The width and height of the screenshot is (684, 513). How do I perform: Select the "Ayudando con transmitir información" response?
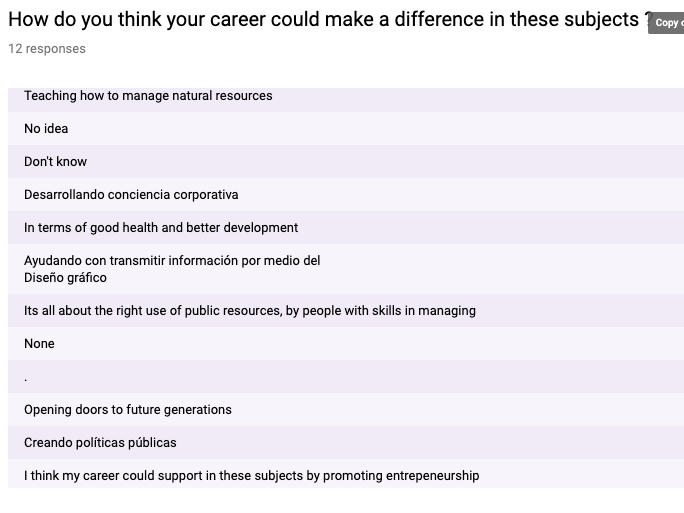pyautogui.click(x=172, y=261)
